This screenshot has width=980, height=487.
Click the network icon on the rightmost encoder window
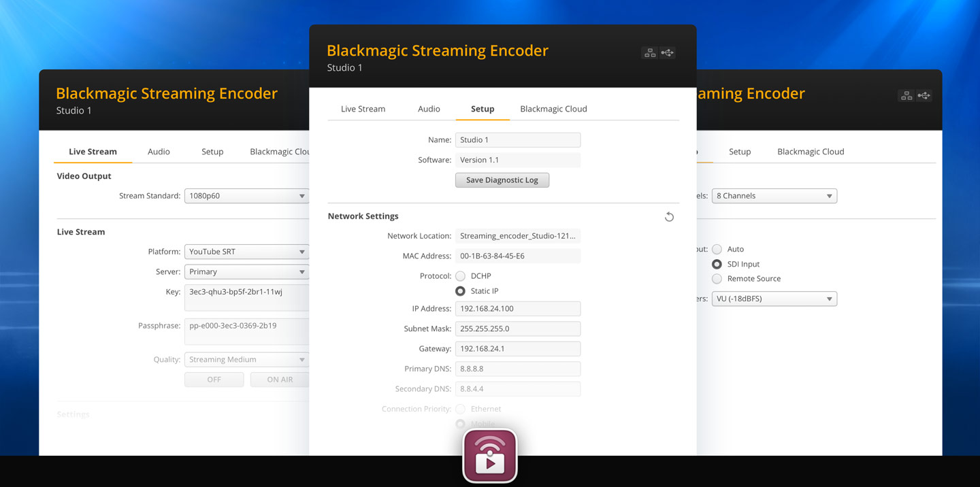point(906,95)
